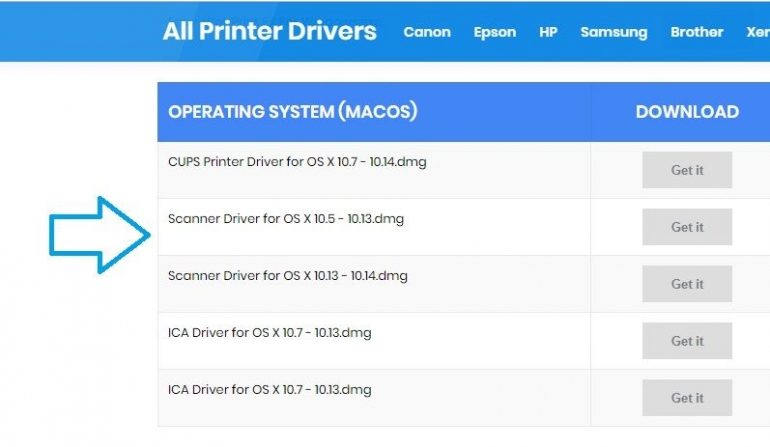Click the first ICA Driver file name
Image resolution: width=770 pixels, height=447 pixels.
click(270, 332)
